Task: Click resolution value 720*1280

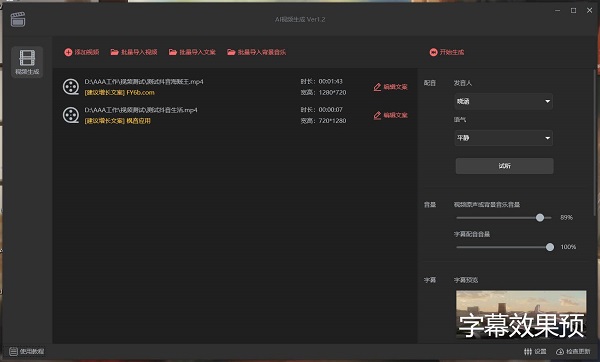Action: click(332, 121)
